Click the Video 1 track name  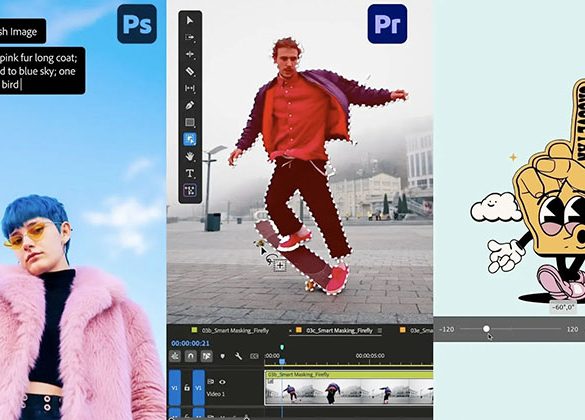(x=216, y=394)
